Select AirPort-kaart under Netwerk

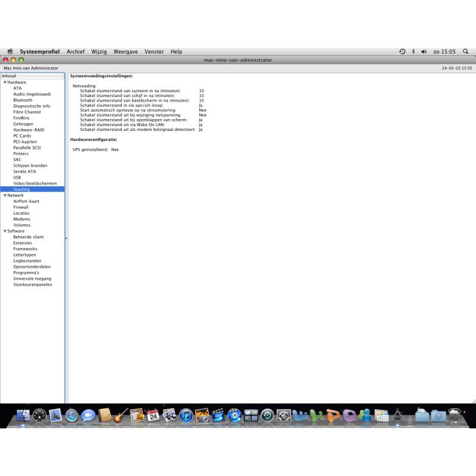tap(26, 201)
